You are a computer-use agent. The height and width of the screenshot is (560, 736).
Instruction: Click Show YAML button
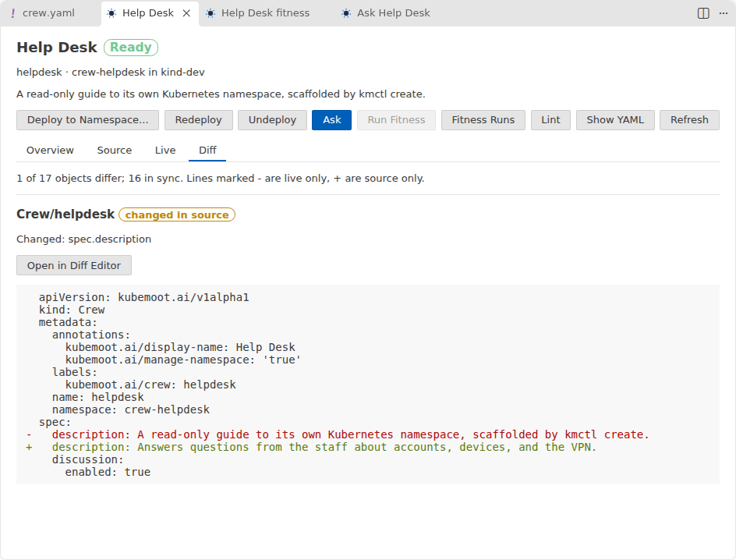[615, 120]
